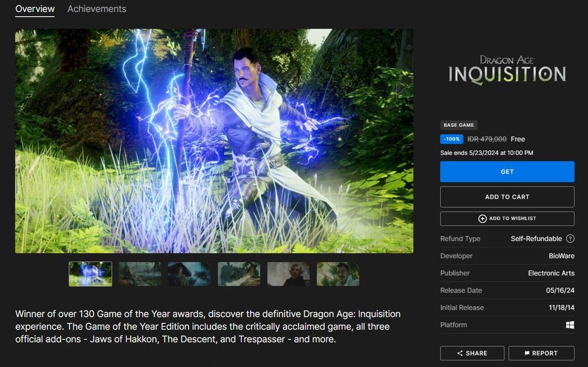Click the BASE GAME label badge
Viewport: 588px width, 367px height.
(x=458, y=125)
